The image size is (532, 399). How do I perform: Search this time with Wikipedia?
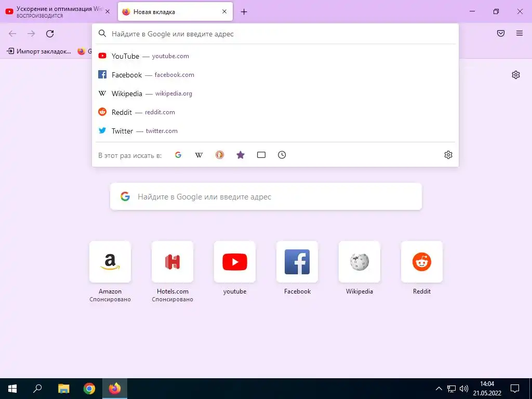pos(199,155)
